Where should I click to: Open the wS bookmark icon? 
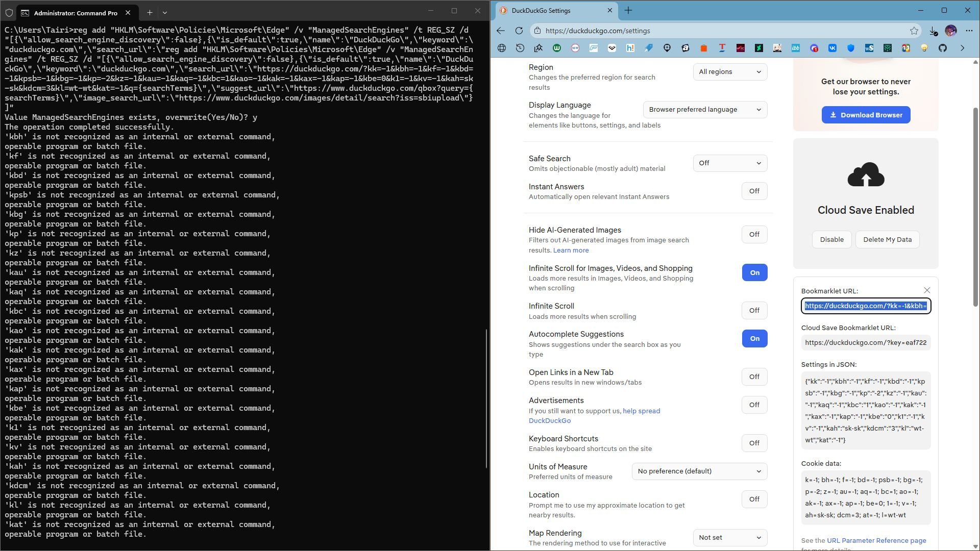pyautogui.click(x=869, y=48)
